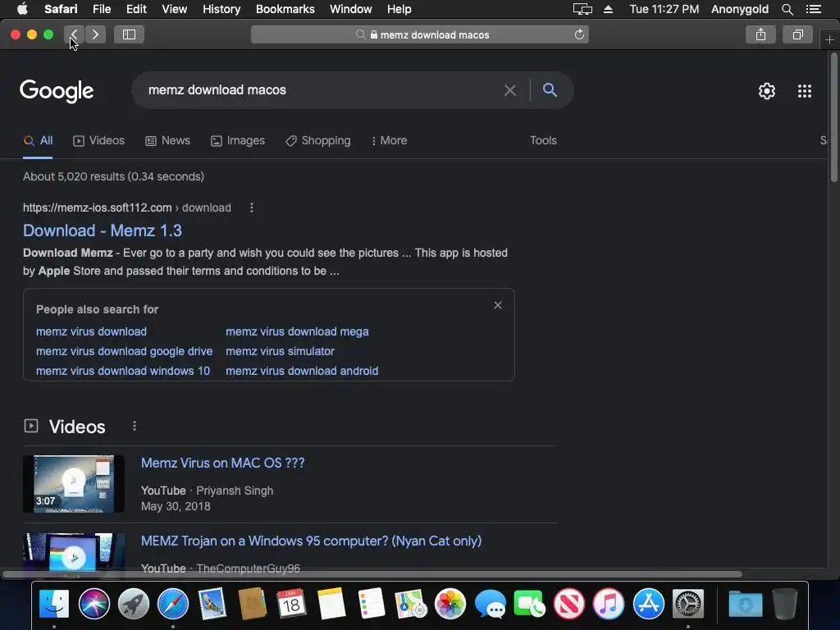
Task: Open Contacts from the Dock
Action: (x=252, y=604)
